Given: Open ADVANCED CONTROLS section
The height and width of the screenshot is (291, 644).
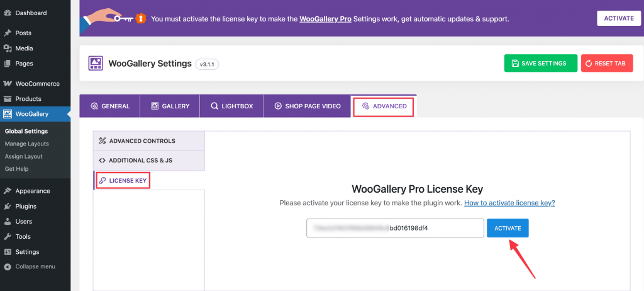Looking at the screenshot, I should tap(149, 140).
